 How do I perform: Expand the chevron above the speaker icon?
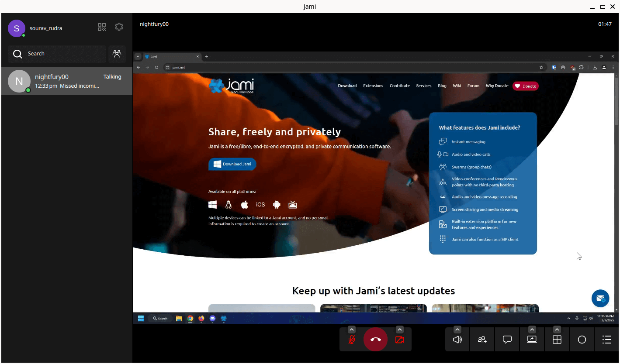pyautogui.click(x=457, y=329)
